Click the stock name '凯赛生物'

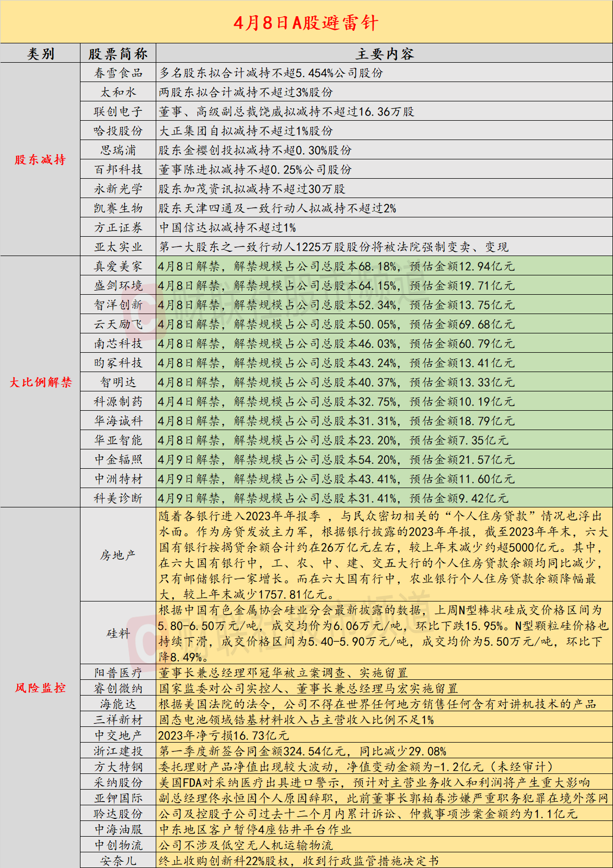[x=118, y=209]
